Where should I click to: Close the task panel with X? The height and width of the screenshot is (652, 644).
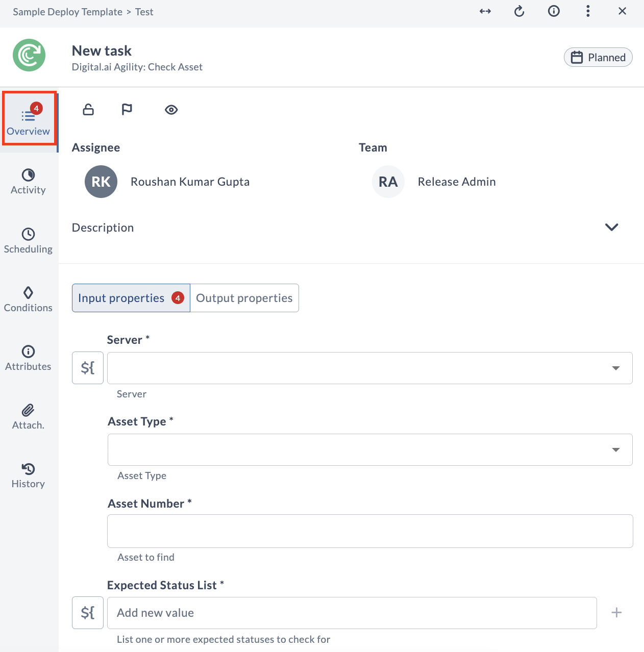[622, 11]
